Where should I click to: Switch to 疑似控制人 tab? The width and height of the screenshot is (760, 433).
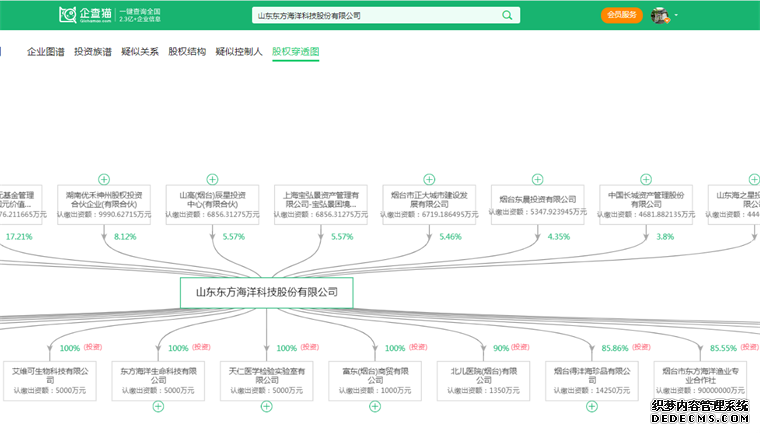(239, 52)
